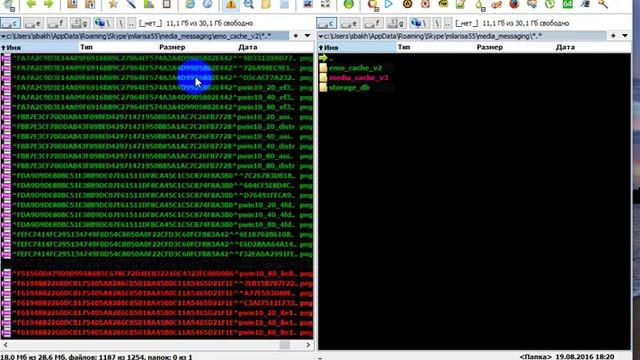Click the orange round toolbar icon
Screen dimensions: 640x360
(407, 4)
